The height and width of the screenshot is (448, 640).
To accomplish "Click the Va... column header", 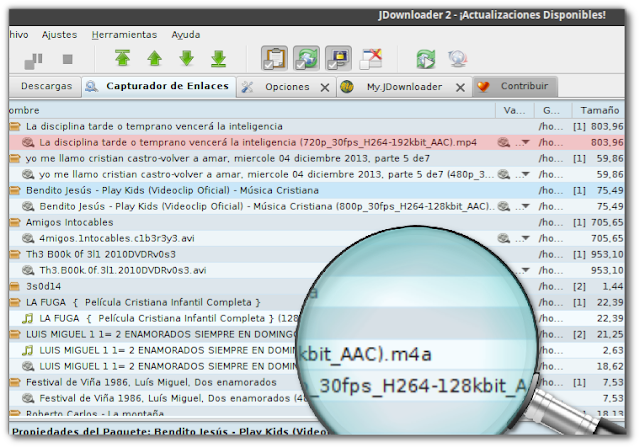I will pyautogui.click(x=514, y=111).
